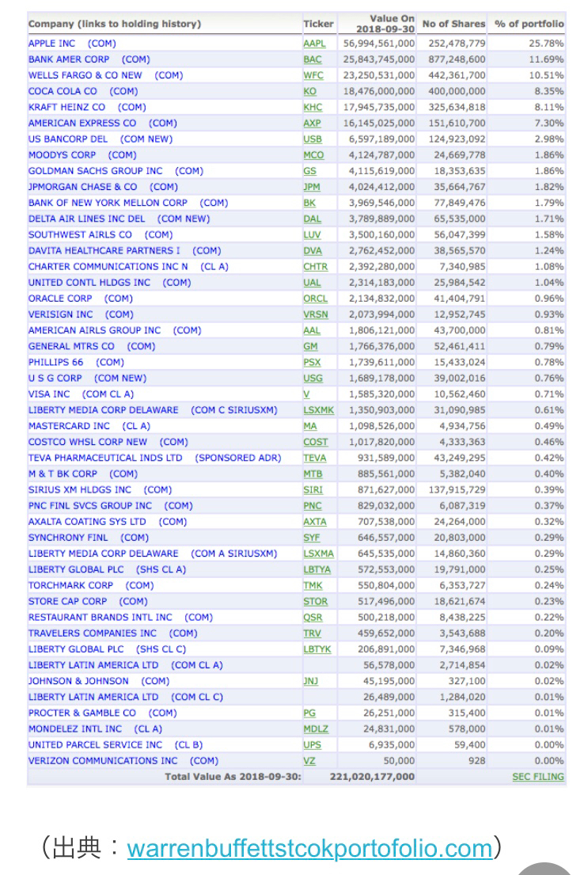Open VERIZON COMMUNICATIONS INC company link
Viewport: 588px width, 875px height.
(x=123, y=761)
